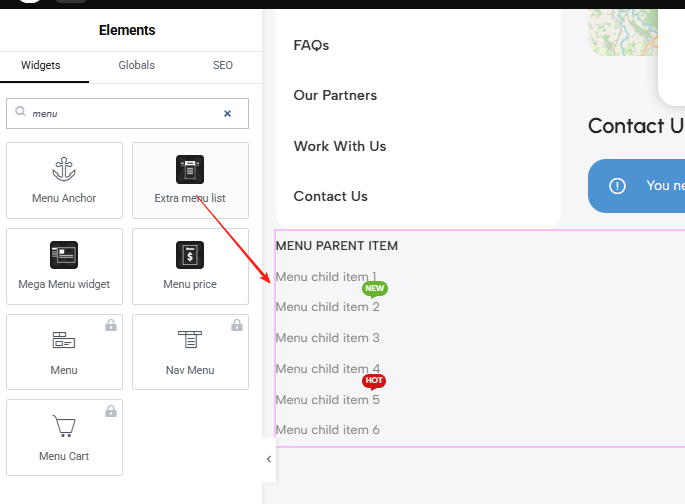Select the Menu Cart widget icon
Viewport: 685px width, 504px height.
click(64, 427)
